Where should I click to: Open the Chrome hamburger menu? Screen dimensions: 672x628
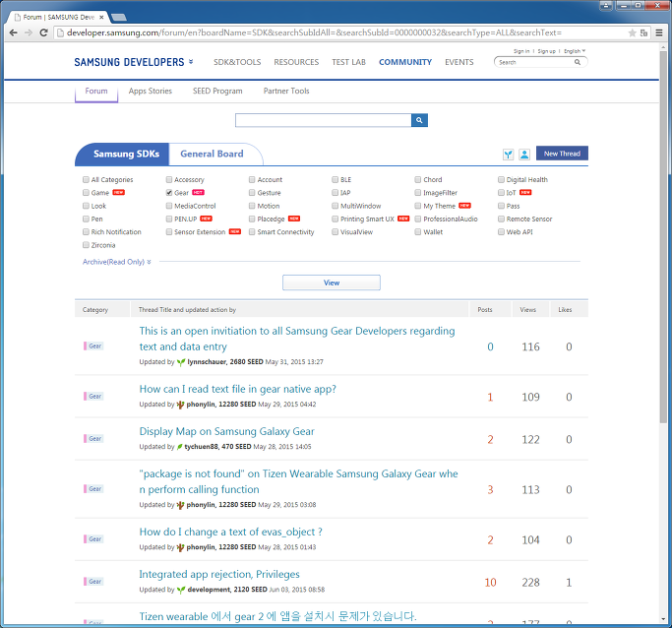click(x=659, y=32)
